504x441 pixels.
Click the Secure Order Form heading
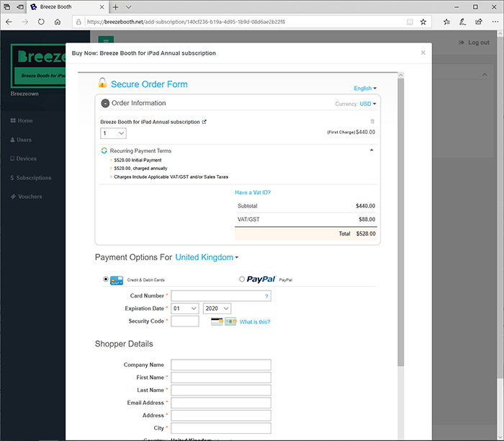click(149, 84)
